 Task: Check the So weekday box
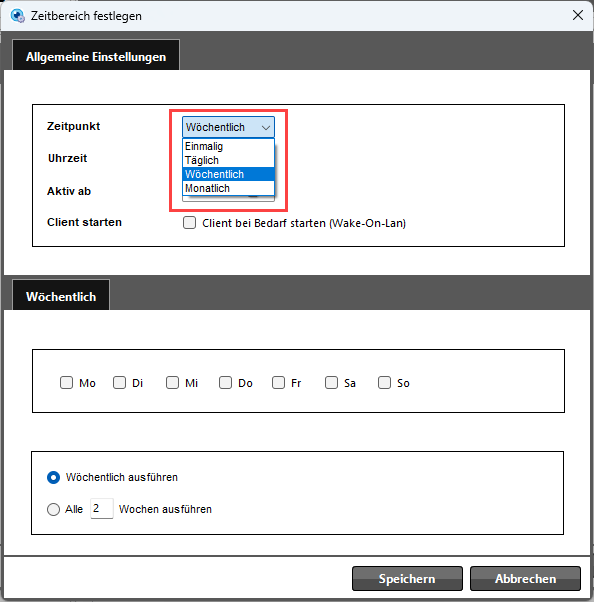click(x=384, y=382)
